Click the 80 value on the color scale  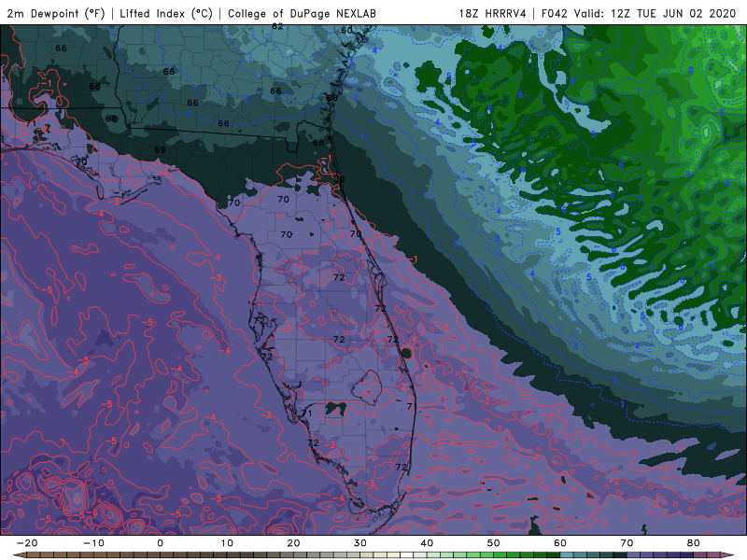point(694,543)
